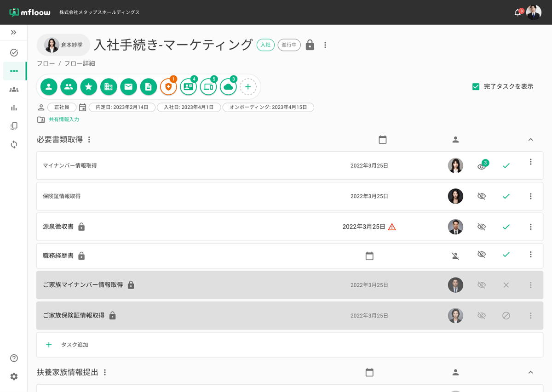The image size is (552, 392).
Task: Open the star step icon
Action: pyautogui.click(x=88, y=87)
